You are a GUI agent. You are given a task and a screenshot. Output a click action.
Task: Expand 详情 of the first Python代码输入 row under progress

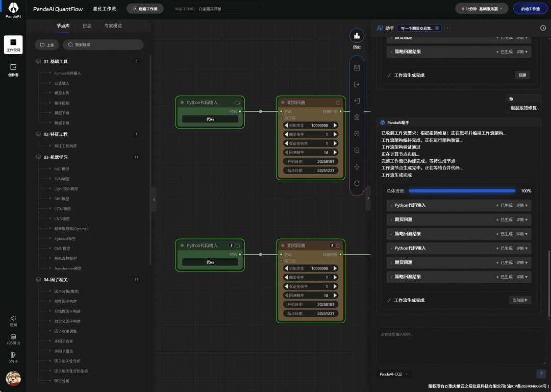[522, 205]
